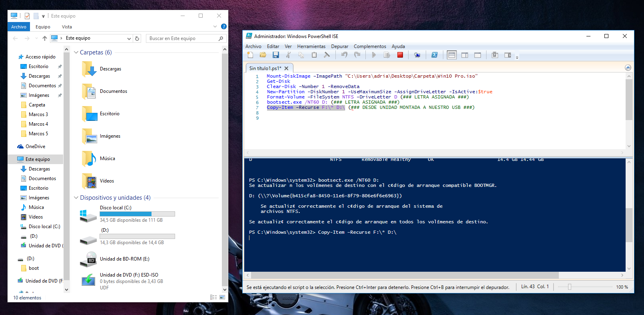The width and height of the screenshot is (644, 315).
Task: Open the Vista ribbon tab in File Explorer
Action: coord(67,27)
